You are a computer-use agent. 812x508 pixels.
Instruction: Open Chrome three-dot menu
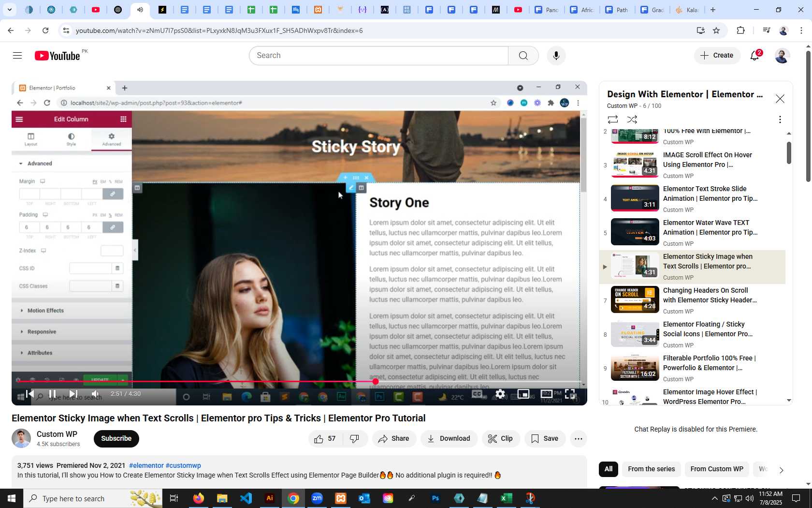[801, 30]
